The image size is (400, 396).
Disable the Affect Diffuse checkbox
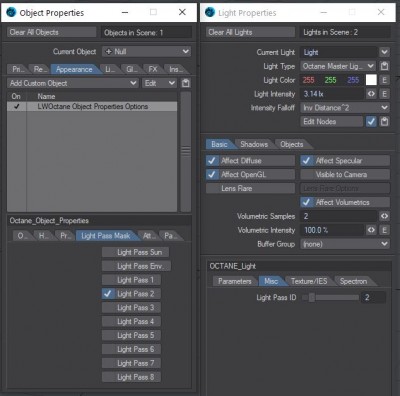(x=211, y=161)
